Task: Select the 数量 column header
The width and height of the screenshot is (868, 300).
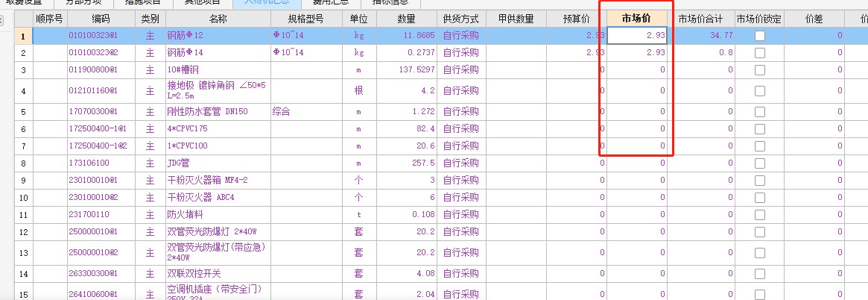Action: [406, 19]
